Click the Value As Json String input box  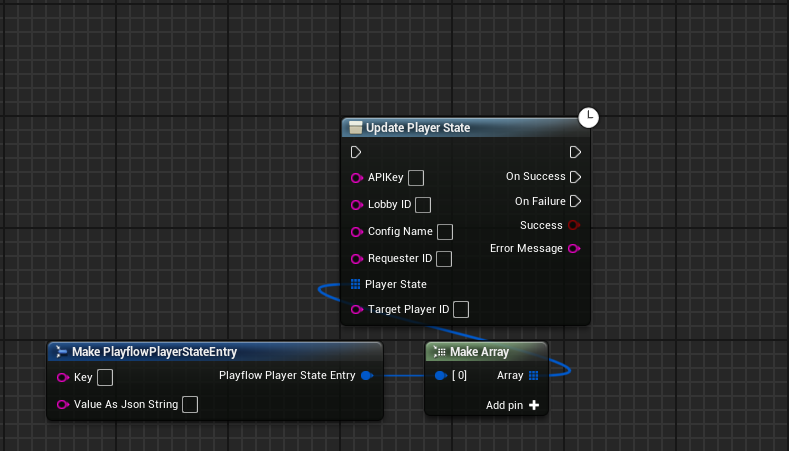click(190, 405)
